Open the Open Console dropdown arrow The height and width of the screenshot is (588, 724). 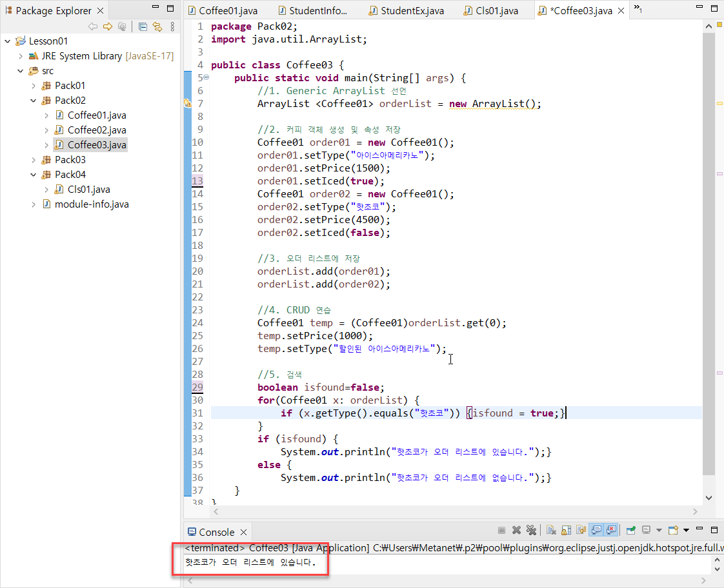click(x=686, y=531)
